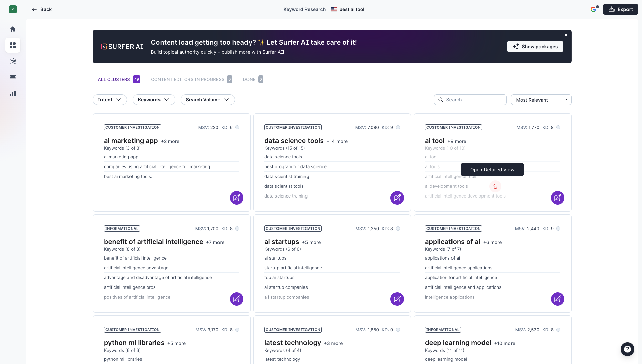Screen dimensions: 642x364
Task: Open the edit icon on data science tools
Action: [397, 198]
